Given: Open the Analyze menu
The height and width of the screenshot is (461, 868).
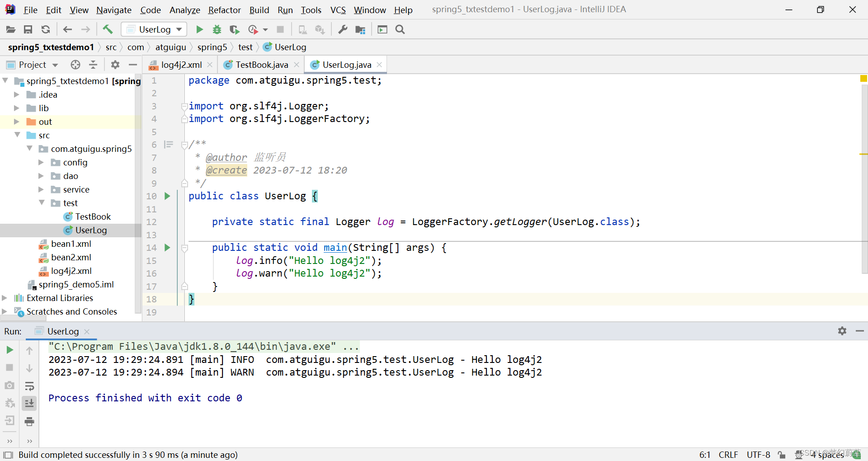Looking at the screenshot, I should 184,9.
